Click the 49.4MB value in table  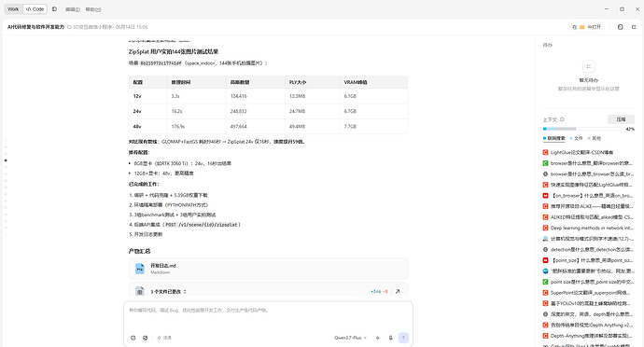[297, 127]
